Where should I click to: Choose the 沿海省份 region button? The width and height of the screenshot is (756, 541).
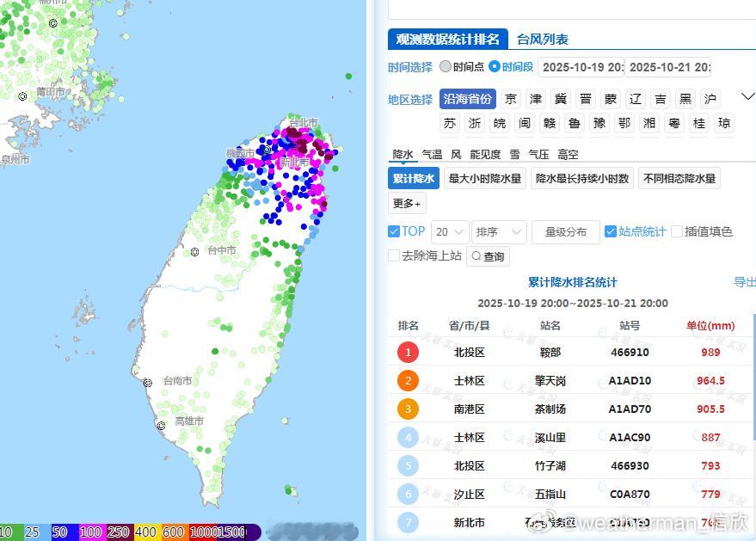point(467,99)
